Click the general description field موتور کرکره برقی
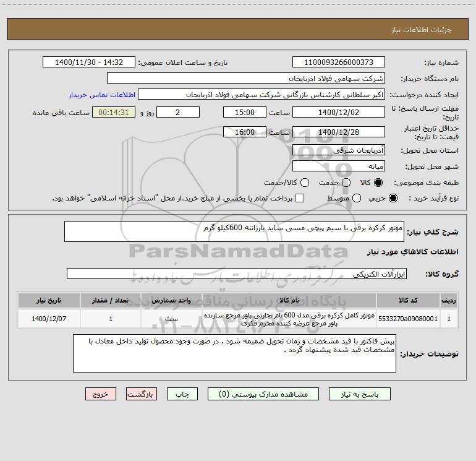 click(x=234, y=231)
